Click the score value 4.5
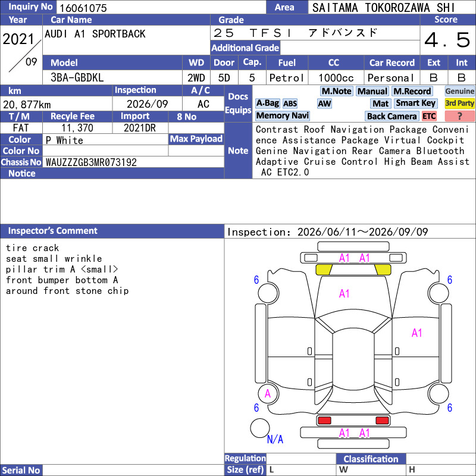Viewport: 476px width, 476px height. pyautogui.click(x=447, y=40)
